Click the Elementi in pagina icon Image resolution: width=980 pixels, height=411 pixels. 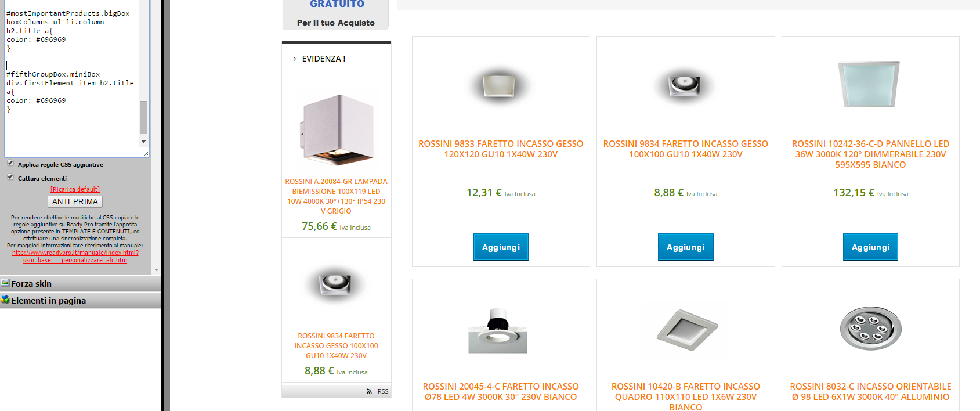(x=5, y=300)
